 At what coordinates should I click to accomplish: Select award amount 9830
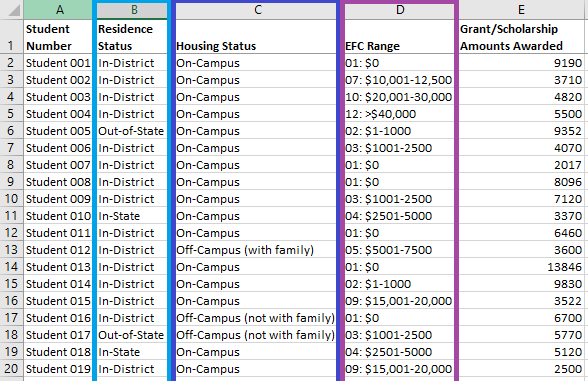(x=521, y=284)
